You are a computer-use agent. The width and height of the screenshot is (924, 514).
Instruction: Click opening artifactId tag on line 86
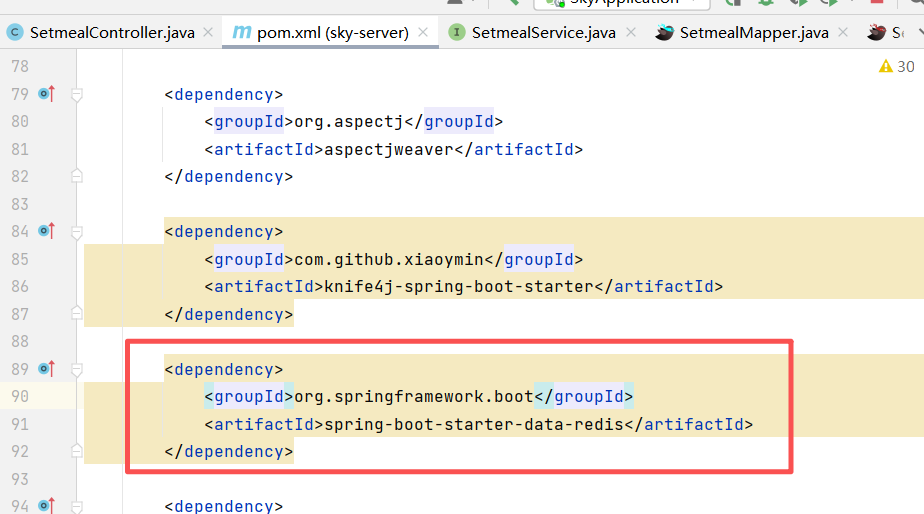click(x=264, y=286)
